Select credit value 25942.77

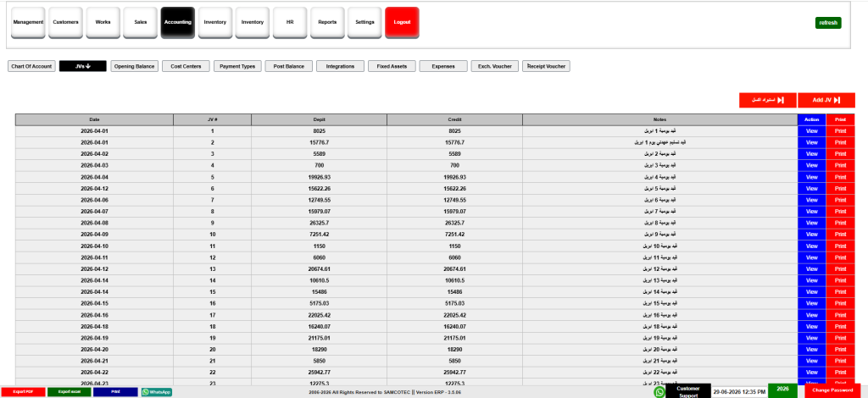pyautogui.click(x=454, y=372)
